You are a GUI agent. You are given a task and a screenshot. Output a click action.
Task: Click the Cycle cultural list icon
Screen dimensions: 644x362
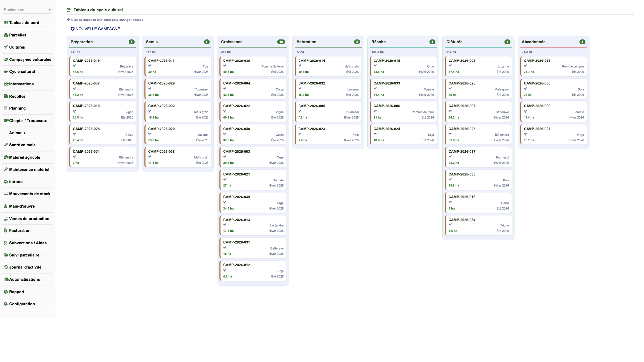pos(6,72)
